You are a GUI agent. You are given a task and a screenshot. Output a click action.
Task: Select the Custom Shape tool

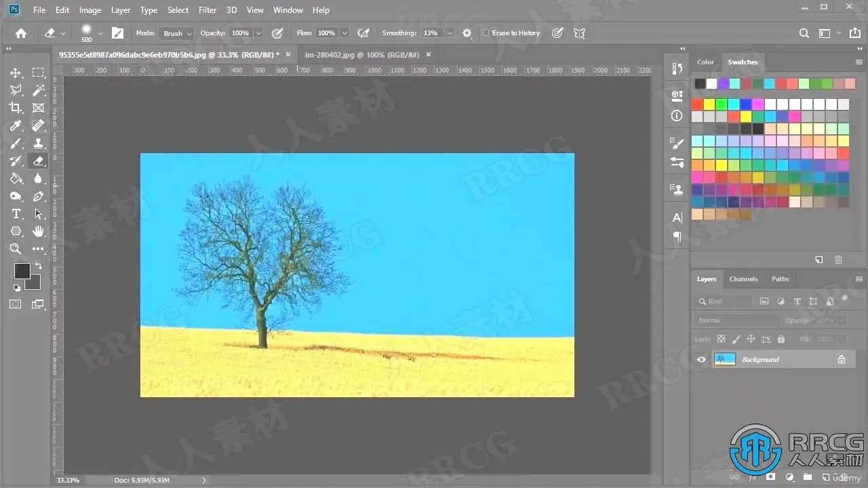[x=16, y=231]
